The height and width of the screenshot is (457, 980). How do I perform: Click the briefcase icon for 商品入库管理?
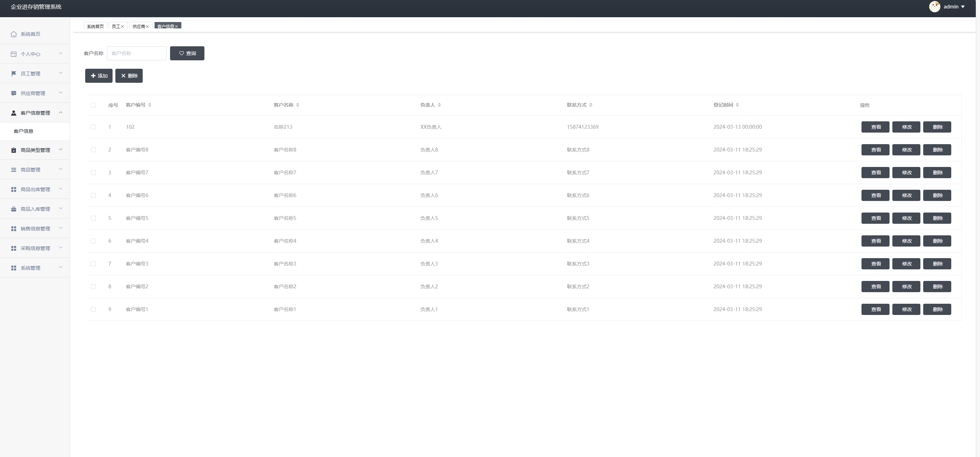click(x=14, y=209)
